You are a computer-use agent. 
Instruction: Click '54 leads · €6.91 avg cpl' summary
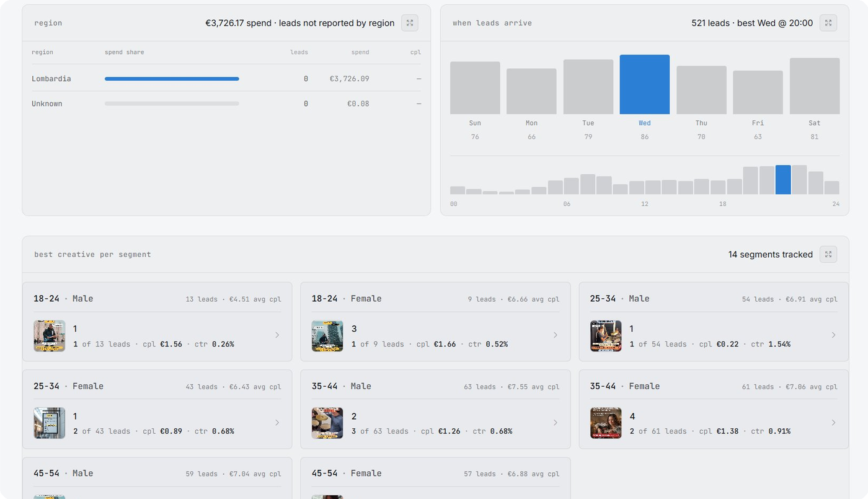790,299
